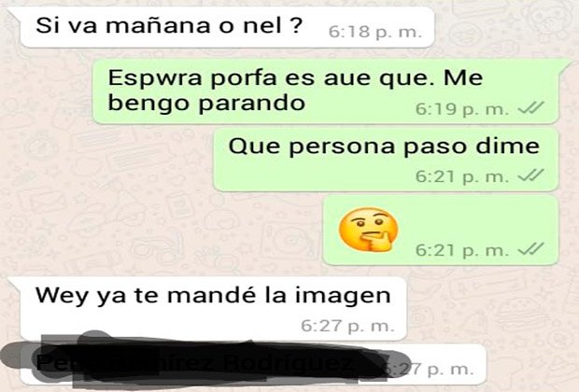579x392 pixels.
Task: Click the green emoji message bubble background
Action: pos(441,231)
